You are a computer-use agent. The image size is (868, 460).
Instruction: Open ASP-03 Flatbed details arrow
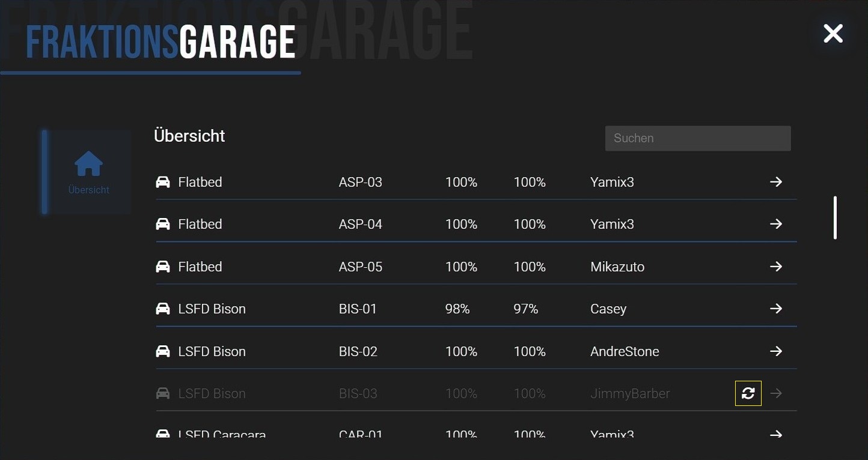pyautogui.click(x=776, y=181)
